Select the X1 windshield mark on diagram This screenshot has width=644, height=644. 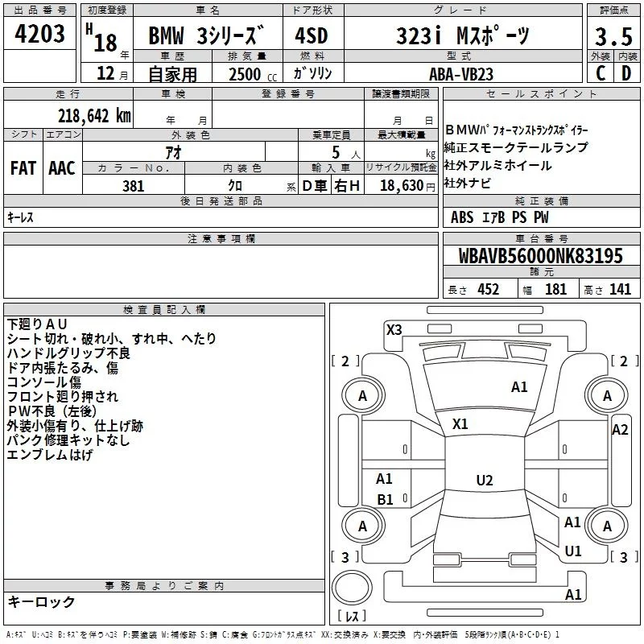tap(460, 424)
